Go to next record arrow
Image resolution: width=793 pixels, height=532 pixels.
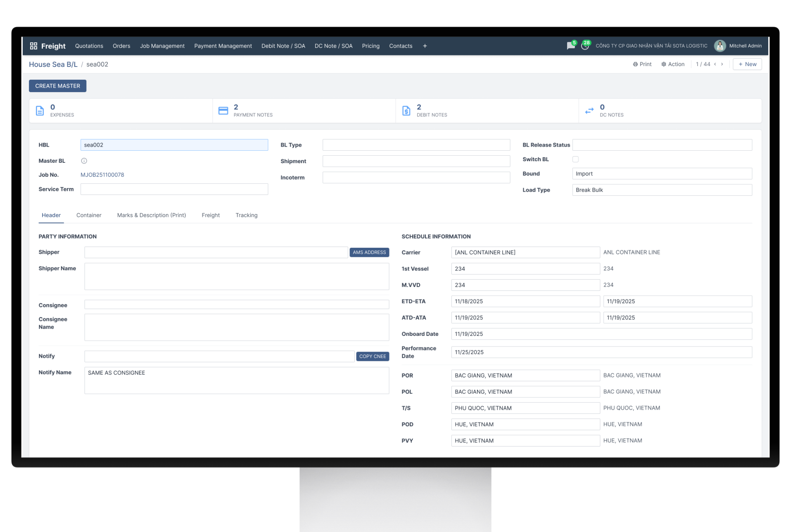coord(722,64)
